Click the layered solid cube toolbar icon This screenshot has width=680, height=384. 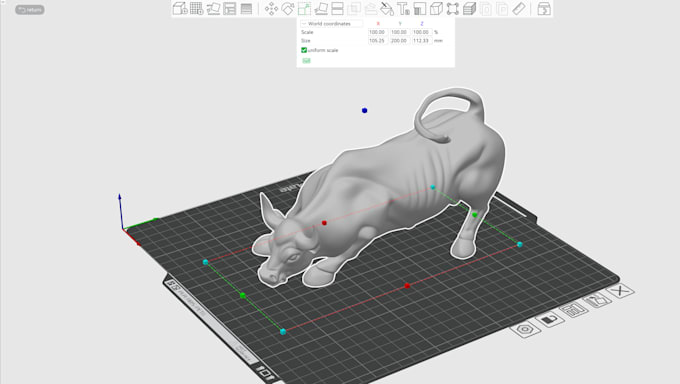click(469, 8)
